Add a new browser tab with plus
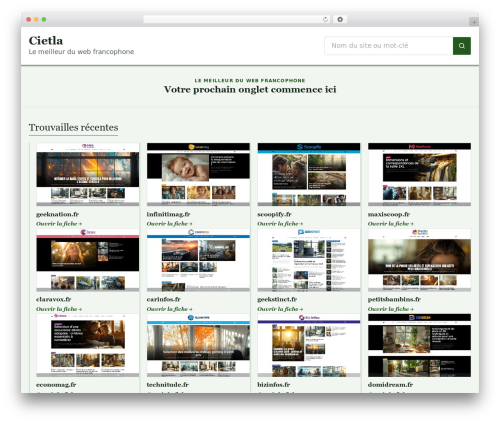 pyautogui.click(x=474, y=22)
